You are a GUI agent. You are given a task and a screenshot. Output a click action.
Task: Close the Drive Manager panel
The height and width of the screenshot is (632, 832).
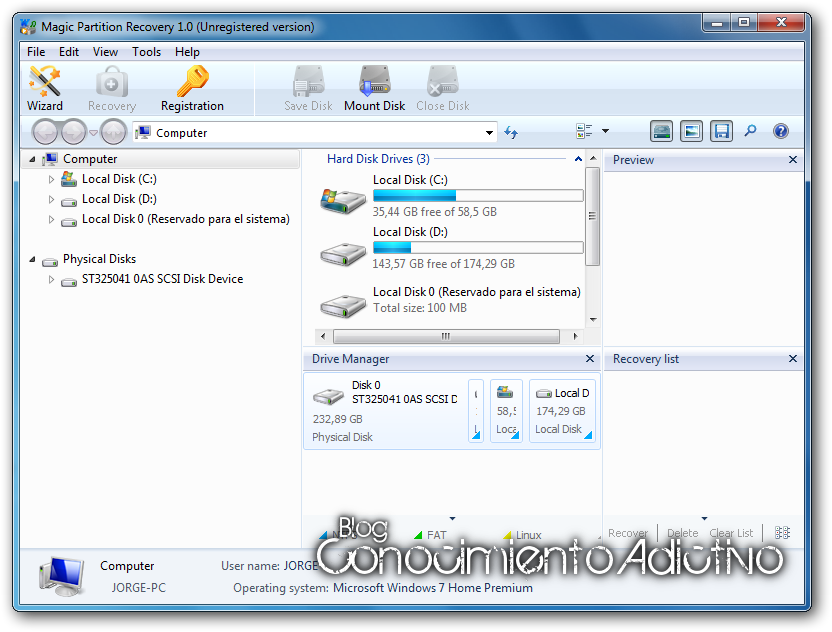click(x=590, y=359)
